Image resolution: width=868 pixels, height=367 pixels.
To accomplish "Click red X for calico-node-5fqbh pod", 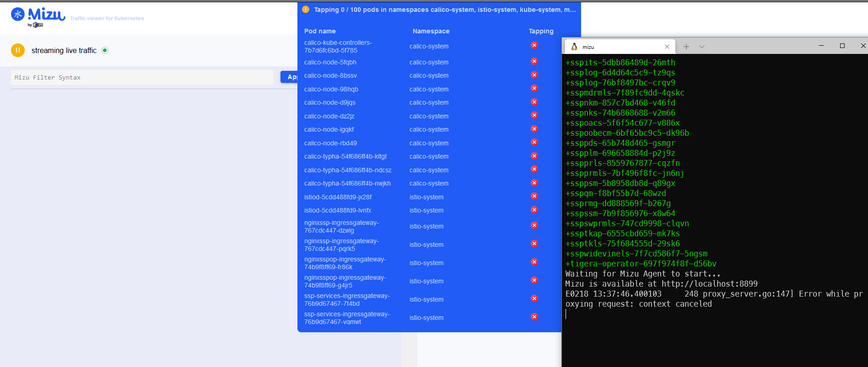I will click(x=534, y=61).
